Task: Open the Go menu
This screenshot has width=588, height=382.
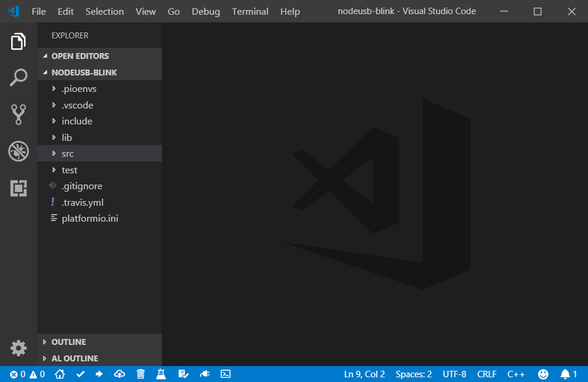Action: (174, 12)
